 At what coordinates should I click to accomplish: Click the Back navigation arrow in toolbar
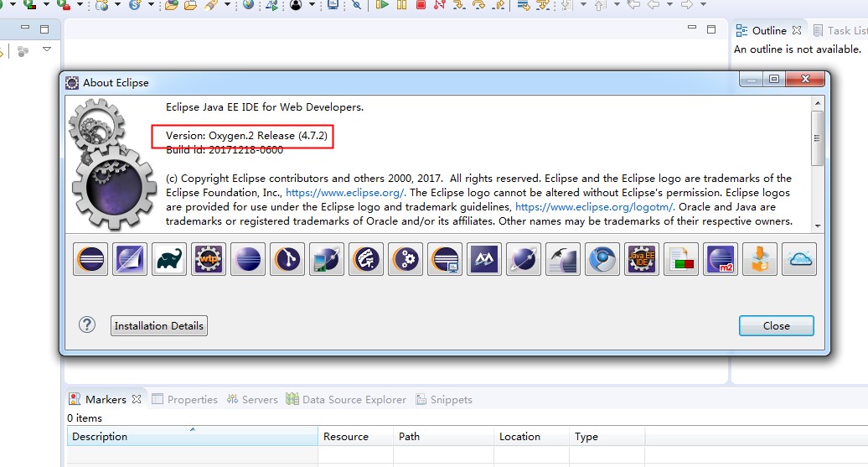[x=654, y=4]
